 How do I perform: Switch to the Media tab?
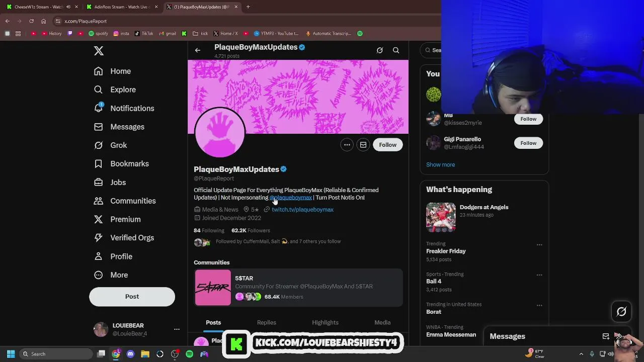(382, 323)
